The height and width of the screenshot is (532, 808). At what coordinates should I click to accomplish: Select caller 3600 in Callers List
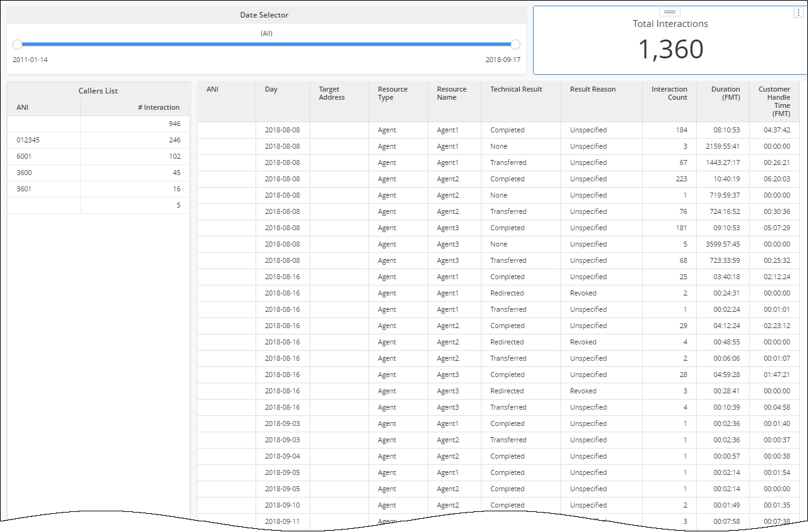tap(24, 173)
